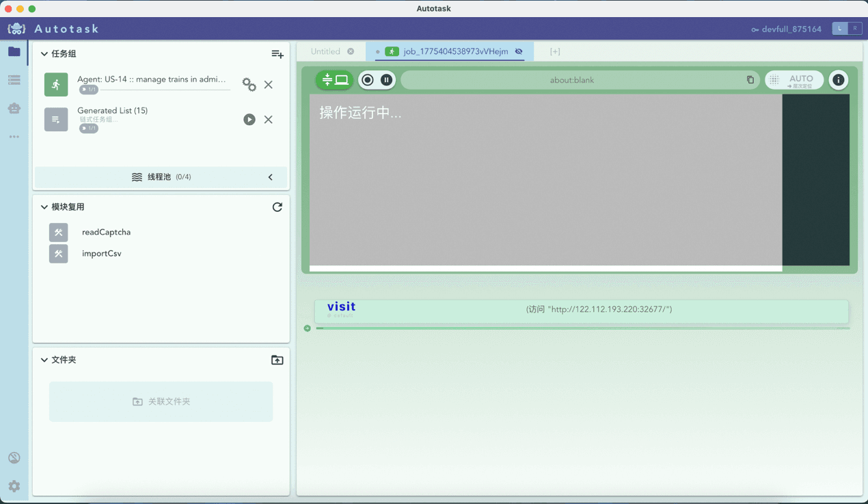The width and height of the screenshot is (868, 504).
Task: Click the add task group icon
Action: click(277, 54)
